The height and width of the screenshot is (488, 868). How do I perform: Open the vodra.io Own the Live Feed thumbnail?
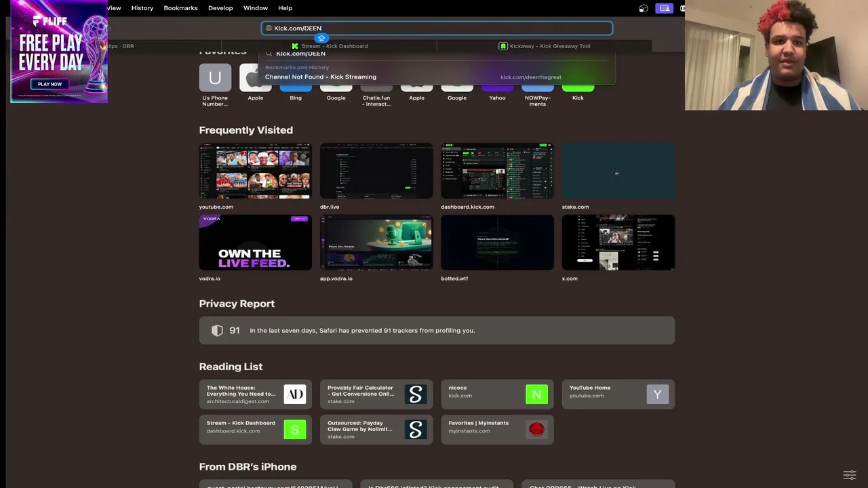[256, 243]
